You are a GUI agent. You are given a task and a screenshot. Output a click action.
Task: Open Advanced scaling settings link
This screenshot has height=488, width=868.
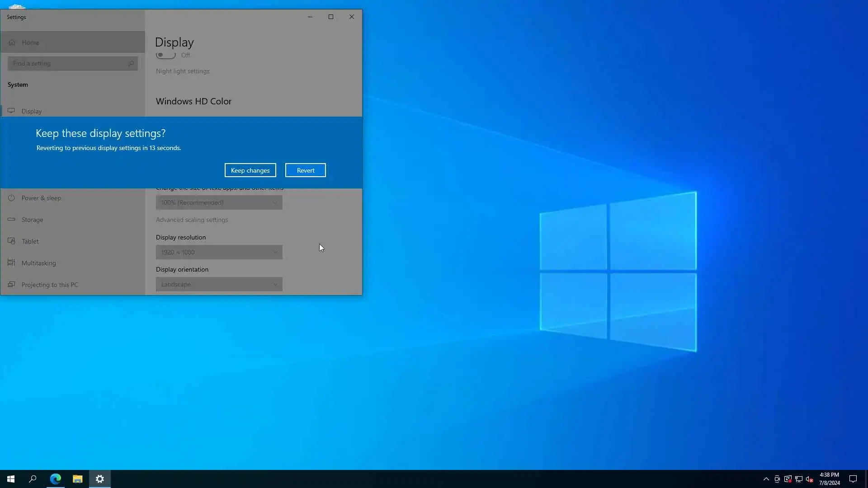coord(192,220)
